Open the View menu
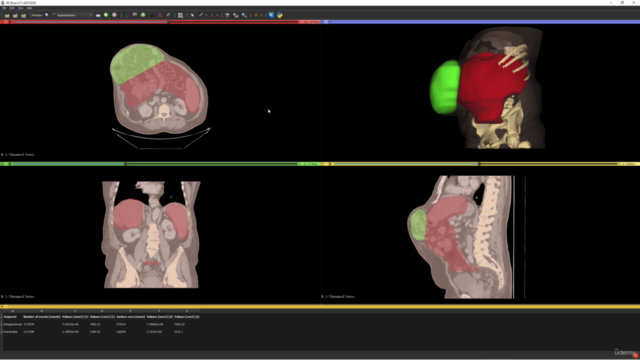 point(20,8)
